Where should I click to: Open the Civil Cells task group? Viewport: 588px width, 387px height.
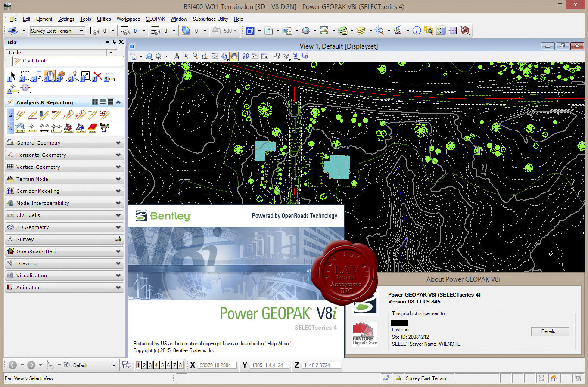click(x=65, y=215)
